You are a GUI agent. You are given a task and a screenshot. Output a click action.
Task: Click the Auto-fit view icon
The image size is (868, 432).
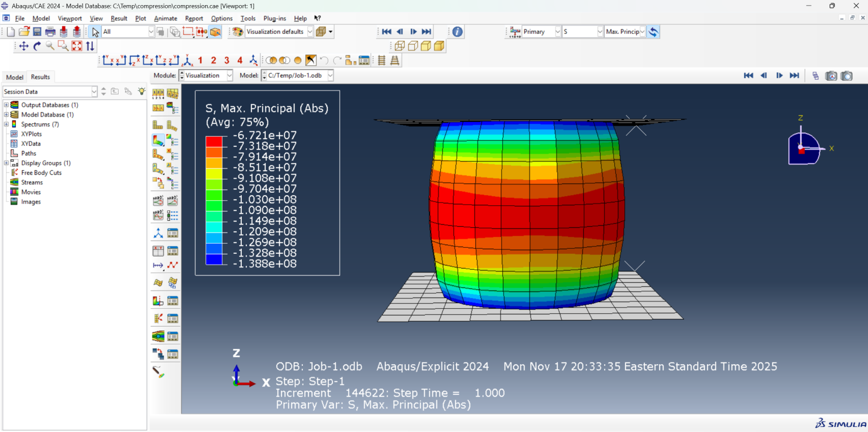click(x=76, y=46)
